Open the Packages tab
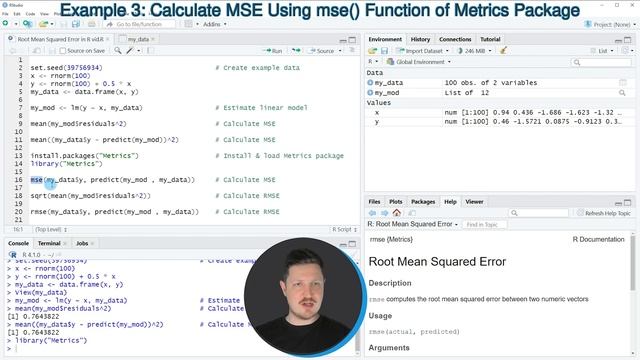 423,202
